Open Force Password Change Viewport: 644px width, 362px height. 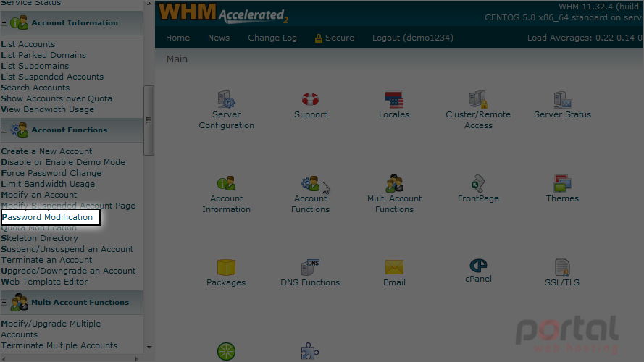[x=51, y=173]
